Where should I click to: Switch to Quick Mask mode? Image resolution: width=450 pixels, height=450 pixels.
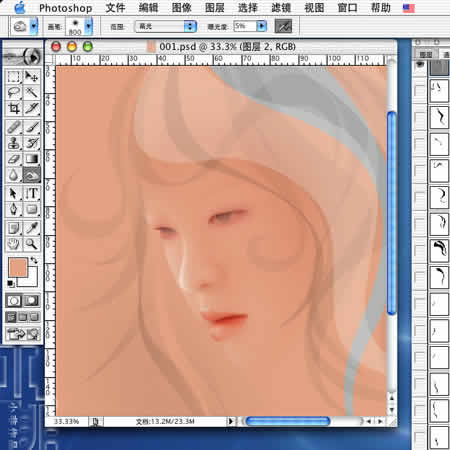point(31,301)
